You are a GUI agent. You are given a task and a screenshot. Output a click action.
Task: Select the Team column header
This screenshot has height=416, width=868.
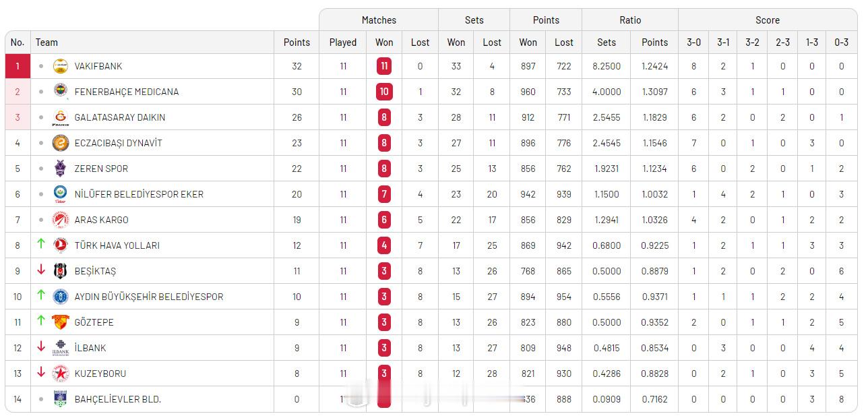click(x=46, y=42)
